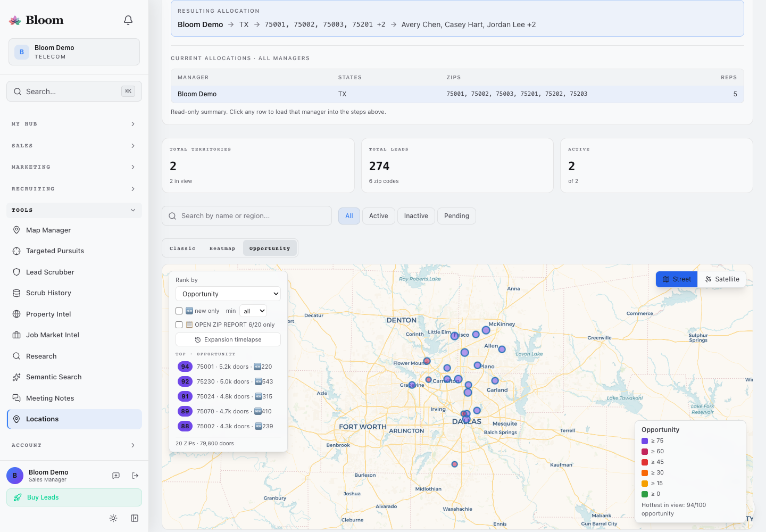Click the rocket icon in Buy Leads
The height and width of the screenshot is (532, 766).
click(x=18, y=497)
